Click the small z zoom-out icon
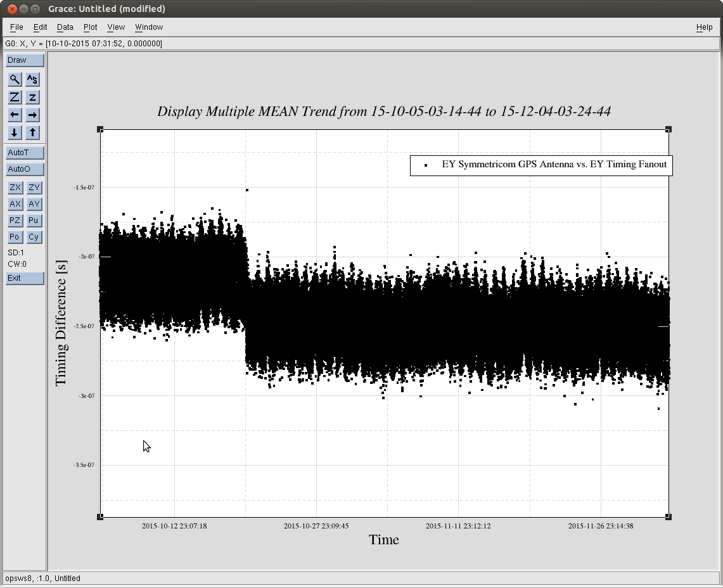This screenshot has width=723, height=588. pos(32,98)
